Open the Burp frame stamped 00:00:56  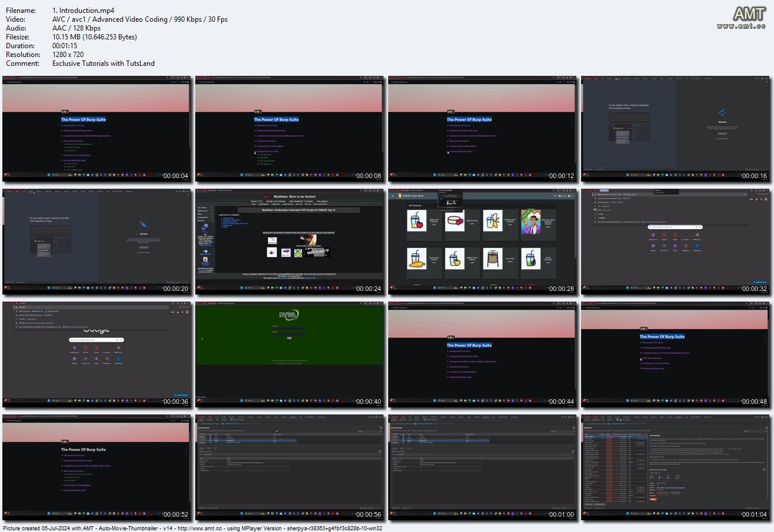(289, 466)
